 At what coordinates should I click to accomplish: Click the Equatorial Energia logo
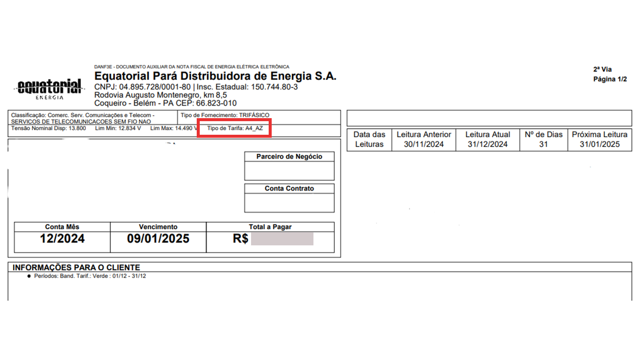[48, 88]
